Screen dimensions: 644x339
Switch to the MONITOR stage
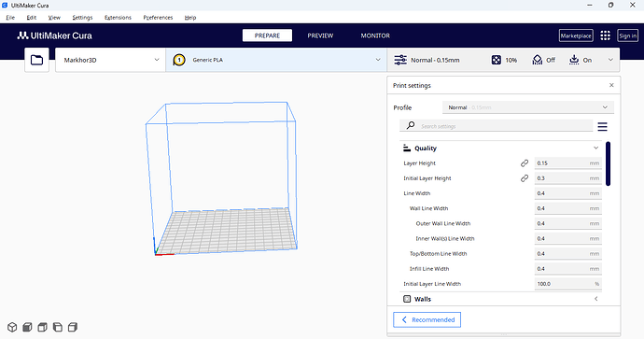[375, 35]
